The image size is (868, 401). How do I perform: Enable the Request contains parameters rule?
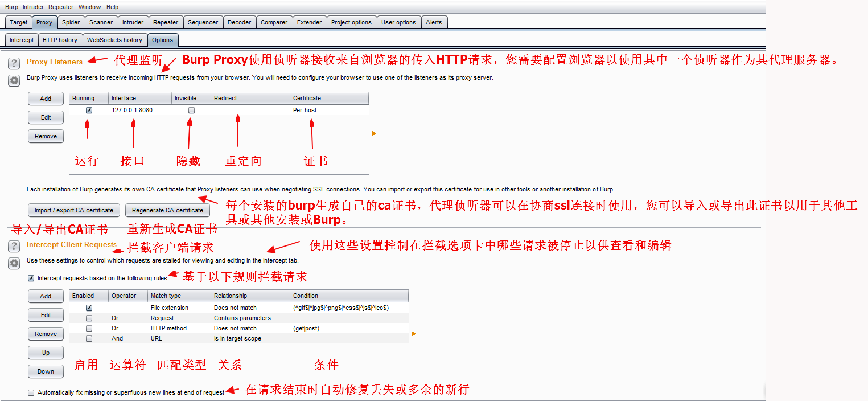89,318
